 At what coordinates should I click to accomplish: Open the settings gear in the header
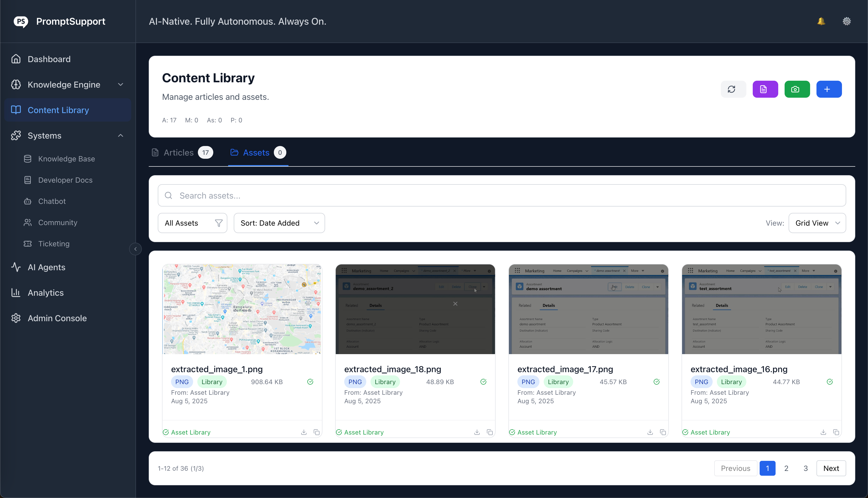pyautogui.click(x=846, y=21)
